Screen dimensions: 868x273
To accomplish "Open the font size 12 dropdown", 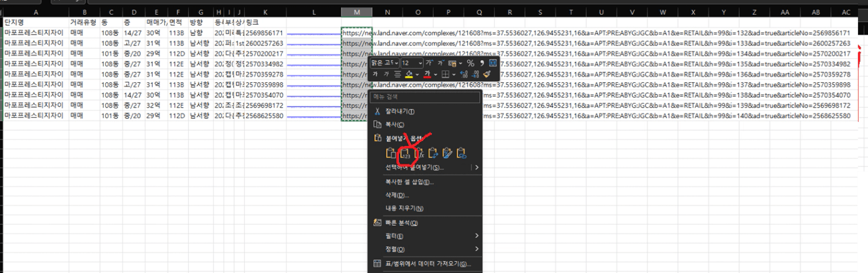I will (x=421, y=63).
